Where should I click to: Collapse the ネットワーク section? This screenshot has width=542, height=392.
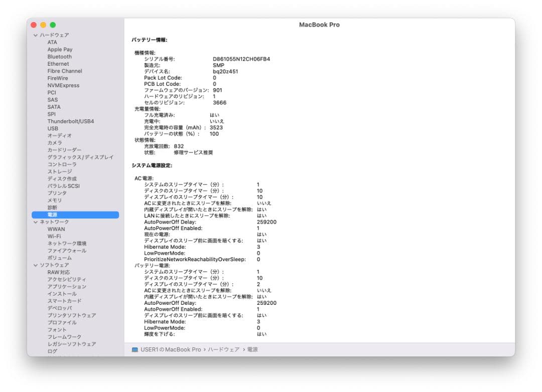(x=35, y=222)
